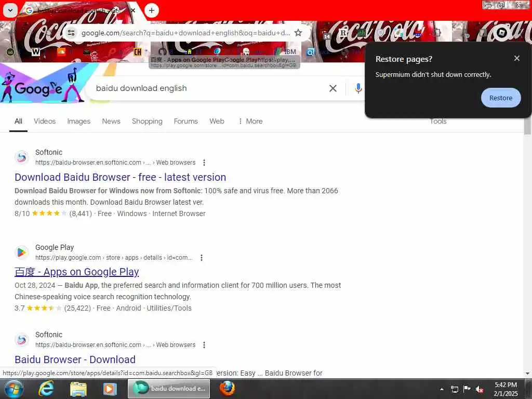Open the orange SoundCloud bookmark
The image size is (532, 399).
(x=61, y=51)
